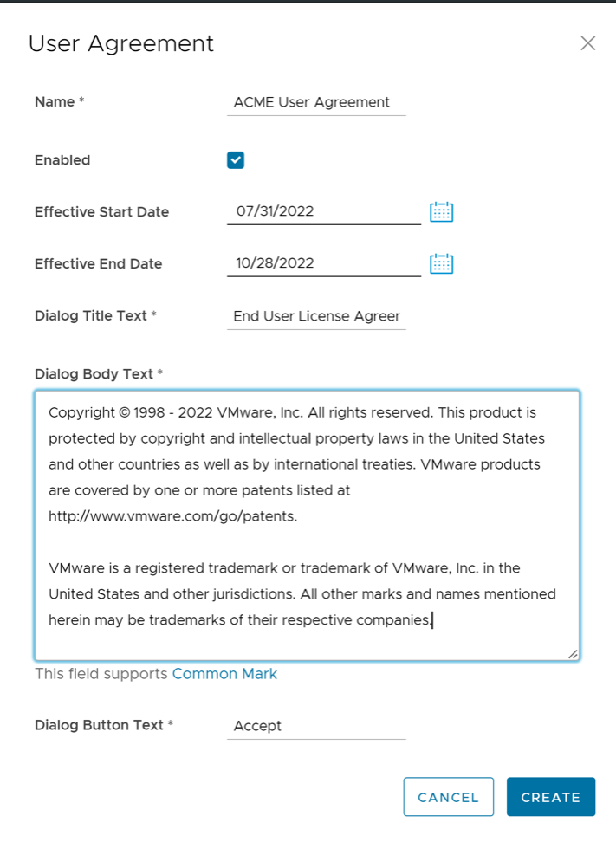Click the Dialog Title Text label
The width and height of the screenshot is (616, 842).
[91, 316]
